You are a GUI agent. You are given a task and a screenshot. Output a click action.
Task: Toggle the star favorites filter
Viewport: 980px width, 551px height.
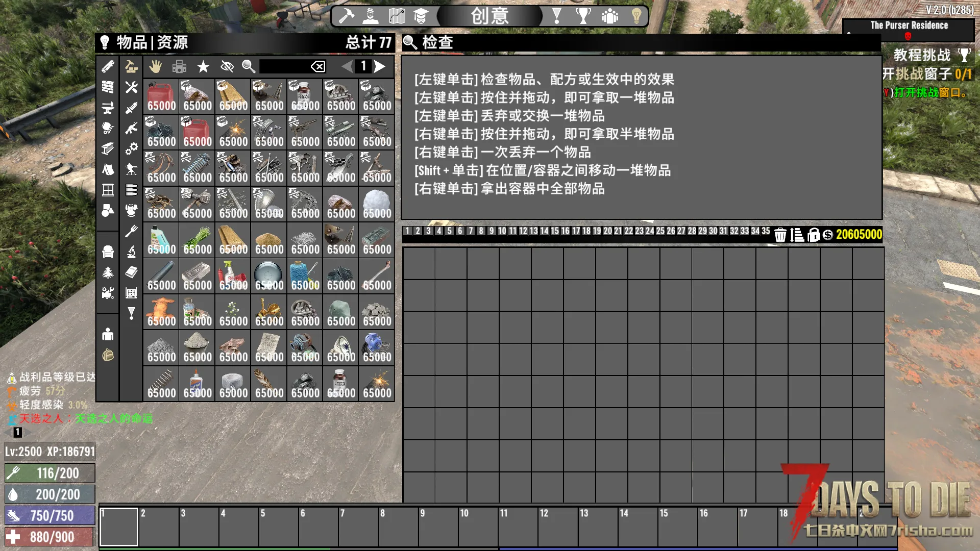pyautogui.click(x=203, y=66)
